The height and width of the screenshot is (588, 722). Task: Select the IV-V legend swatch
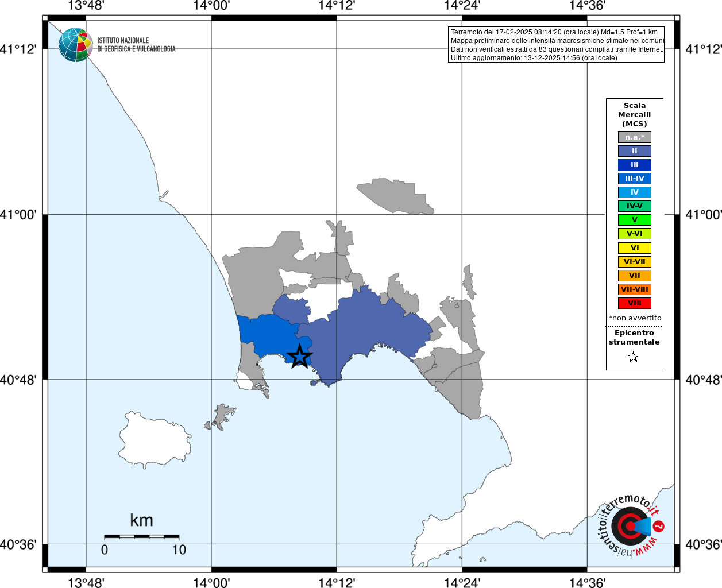pos(635,206)
